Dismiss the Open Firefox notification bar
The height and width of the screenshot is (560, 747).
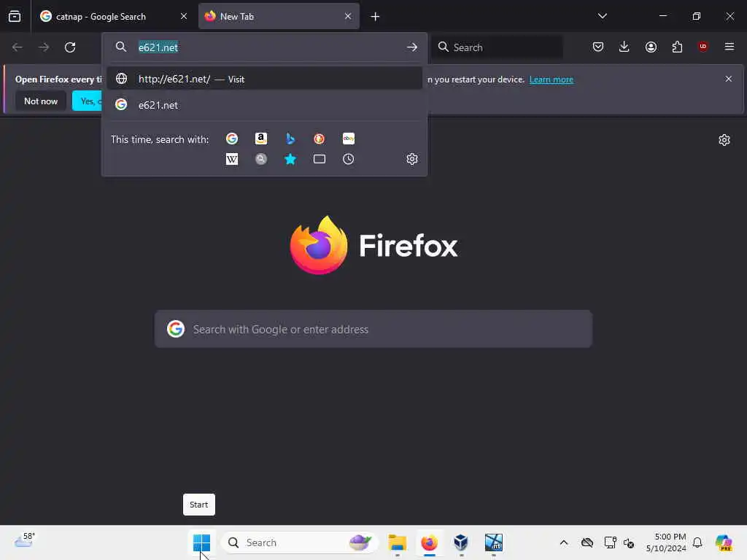tap(728, 79)
